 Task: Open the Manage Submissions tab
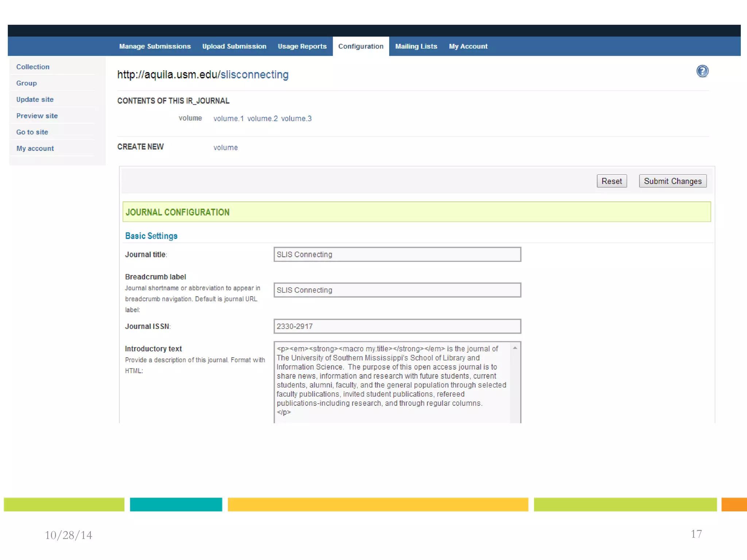pyautogui.click(x=155, y=46)
